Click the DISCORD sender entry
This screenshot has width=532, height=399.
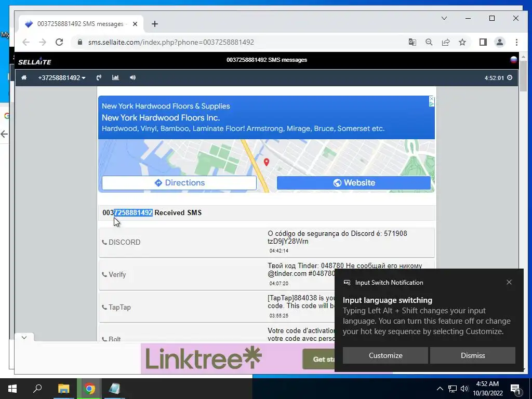122,242
